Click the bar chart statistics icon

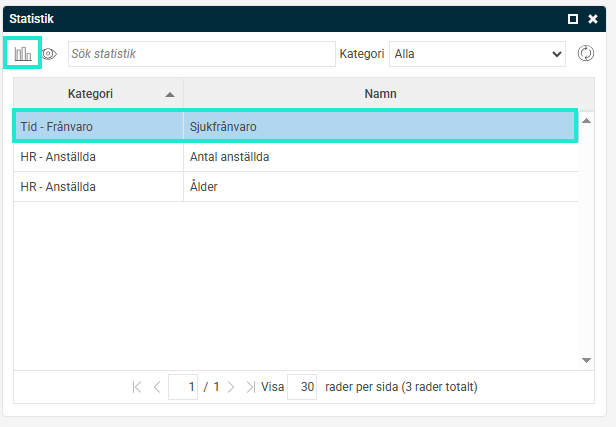[22, 54]
